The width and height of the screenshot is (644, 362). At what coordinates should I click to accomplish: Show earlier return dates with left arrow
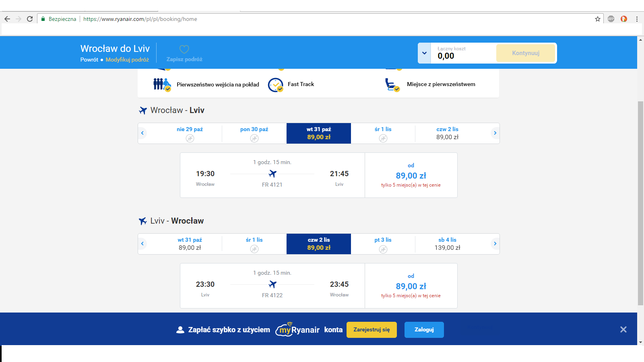142,244
